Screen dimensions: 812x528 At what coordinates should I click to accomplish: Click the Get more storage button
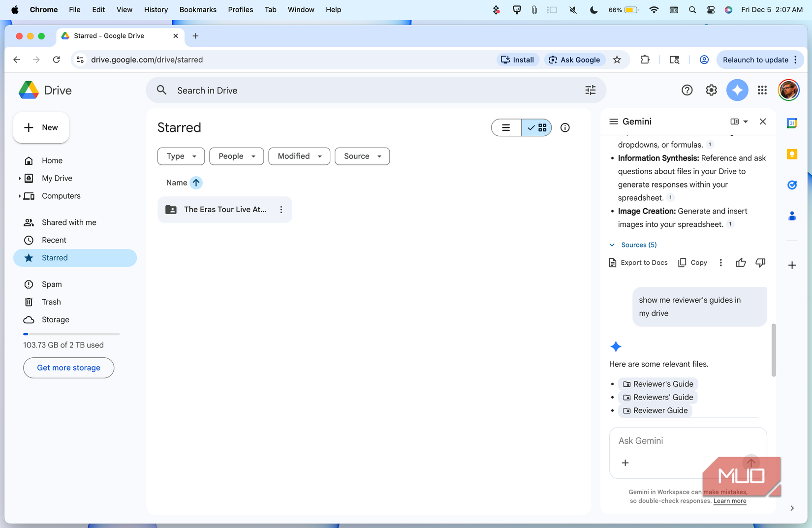(68, 368)
